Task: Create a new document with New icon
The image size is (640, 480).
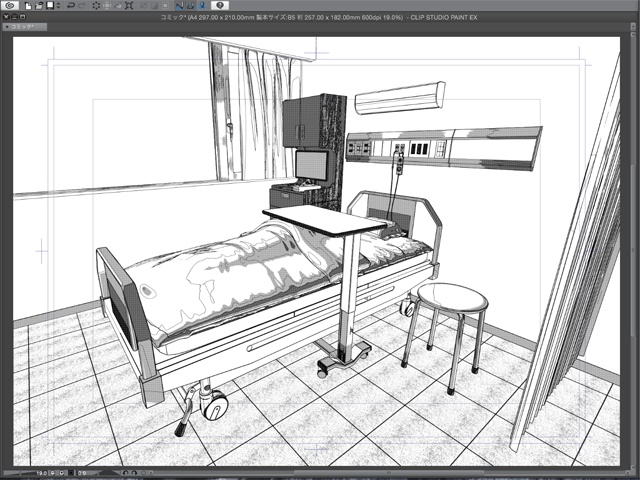Action: click(28, 6)
